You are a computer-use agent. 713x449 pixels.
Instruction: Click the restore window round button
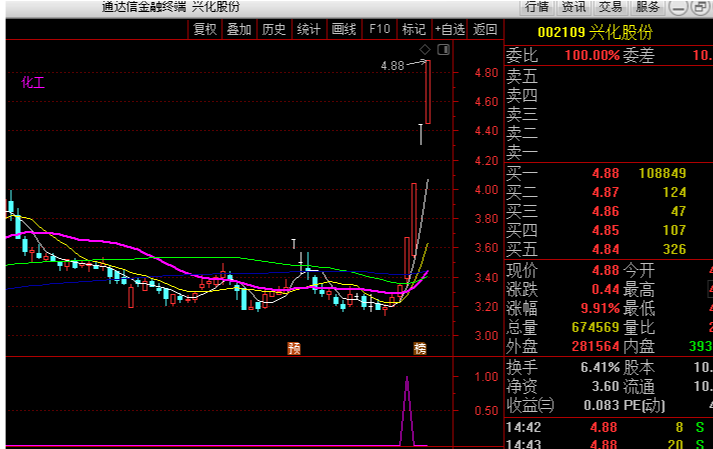pyautogui.click(x=700, y=7)
